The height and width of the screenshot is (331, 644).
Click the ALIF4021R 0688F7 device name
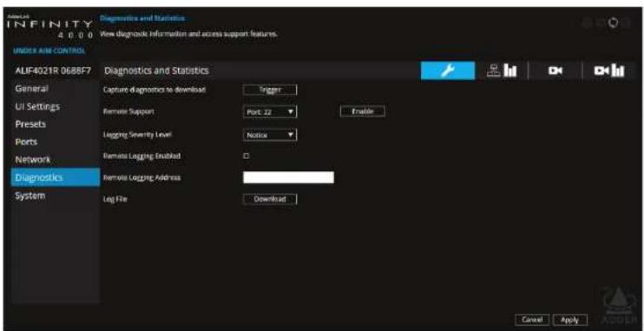coord(53,70)
